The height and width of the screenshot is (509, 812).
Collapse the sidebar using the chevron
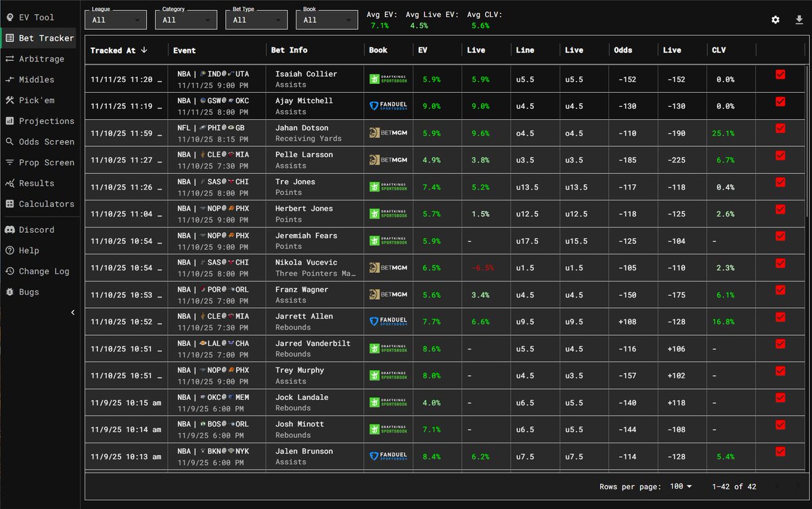pyautogui.click(x=73, y=312)
